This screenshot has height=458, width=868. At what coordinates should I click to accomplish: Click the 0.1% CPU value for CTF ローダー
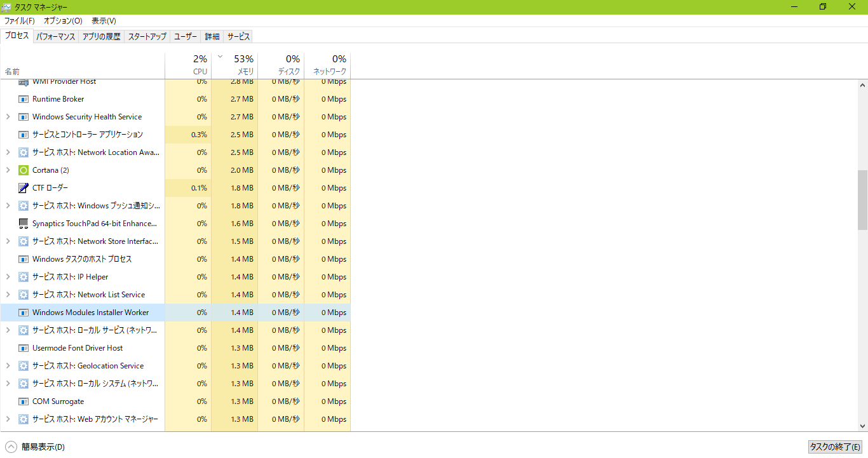pyautogui.click(x=188, y=188)
